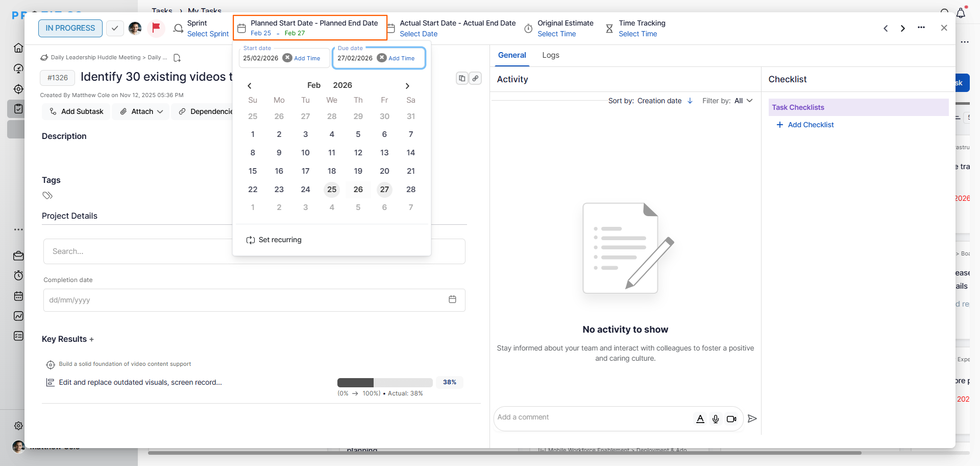Copy task link icon

475,78
